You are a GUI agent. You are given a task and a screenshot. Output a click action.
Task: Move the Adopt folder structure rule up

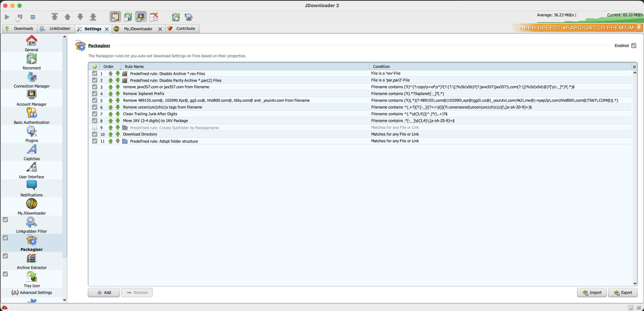click(111, 141)
